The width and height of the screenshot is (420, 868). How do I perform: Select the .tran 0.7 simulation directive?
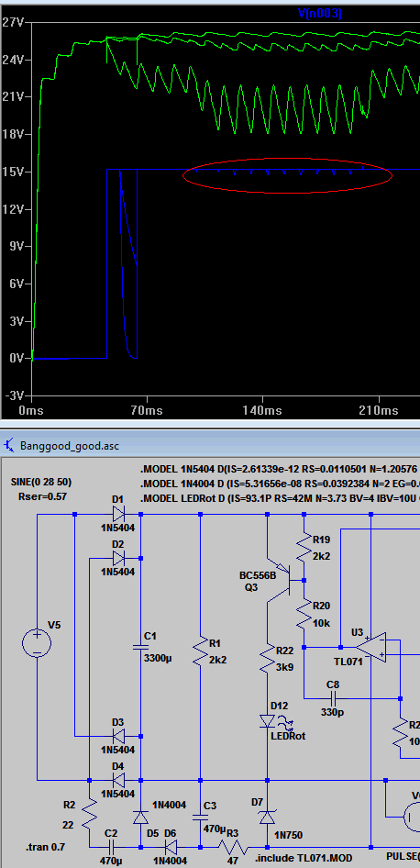tap(45, 848)
